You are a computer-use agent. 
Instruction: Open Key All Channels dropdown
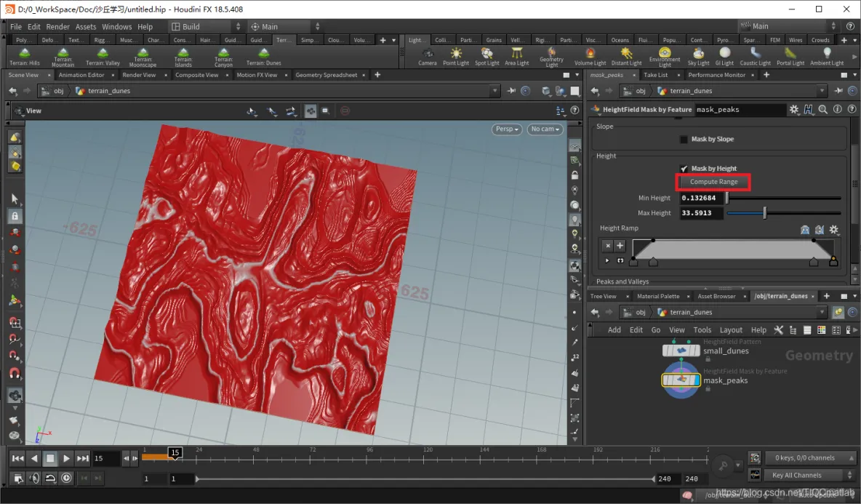pyautogui.click(x=811, y=475)
